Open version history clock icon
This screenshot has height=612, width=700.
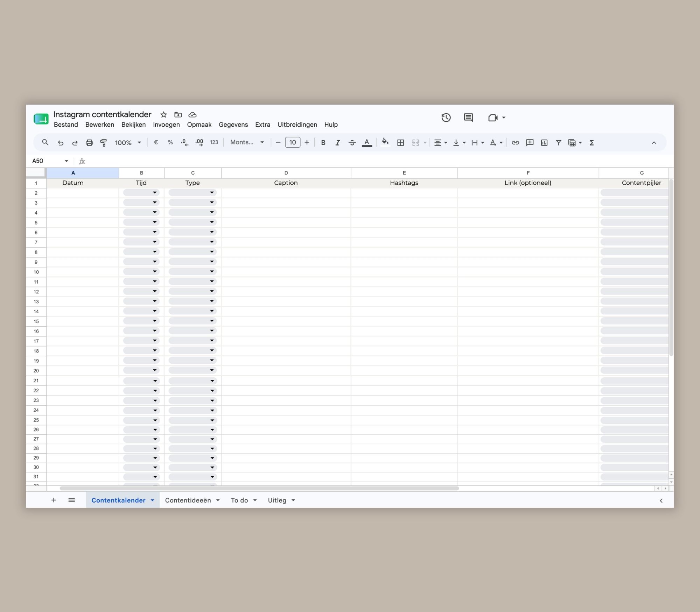[x=446, y=118]
